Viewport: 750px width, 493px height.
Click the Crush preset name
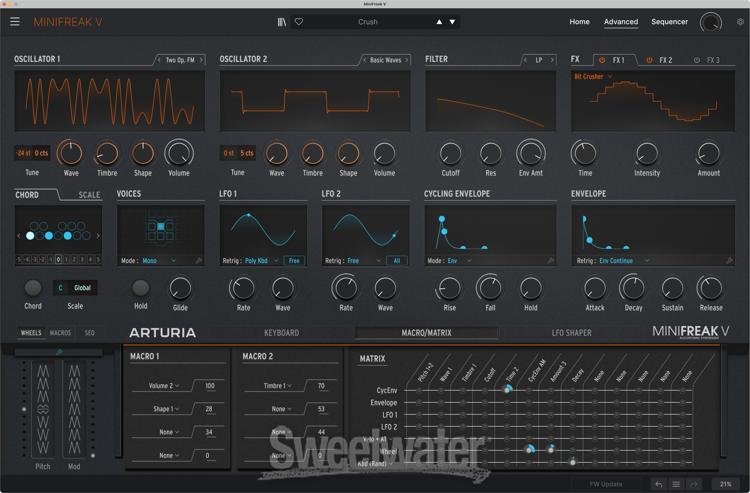368,22
